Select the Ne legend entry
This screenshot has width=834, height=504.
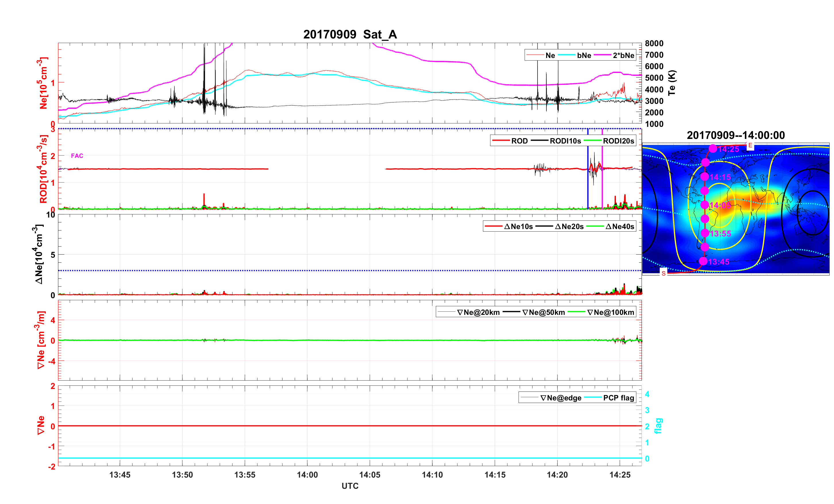[550, 55]
